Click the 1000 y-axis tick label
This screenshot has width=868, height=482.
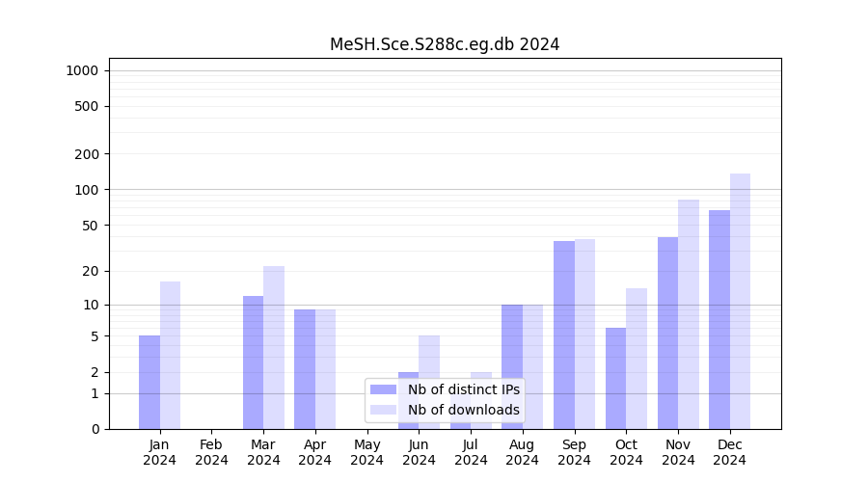[x=82, y=70]
